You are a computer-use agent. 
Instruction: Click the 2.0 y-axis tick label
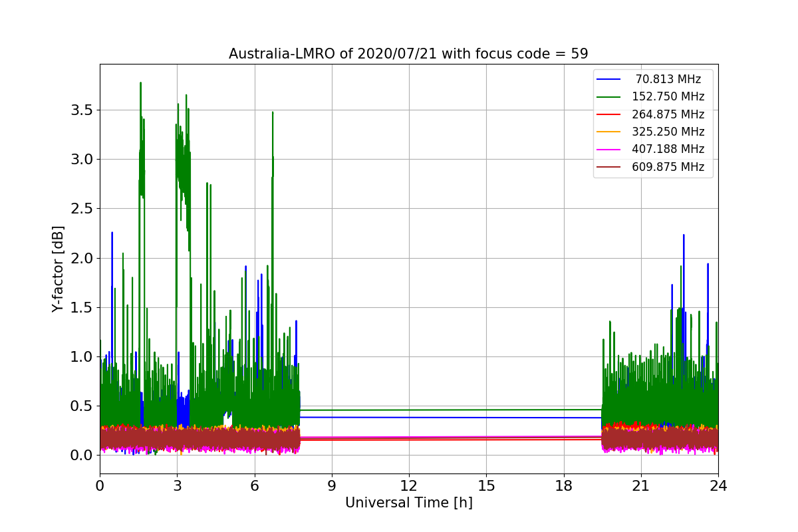82,258
